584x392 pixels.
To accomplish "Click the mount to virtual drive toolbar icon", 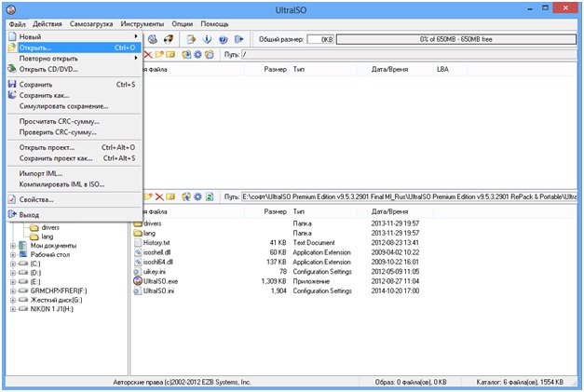I will click(x=153, y=39).
